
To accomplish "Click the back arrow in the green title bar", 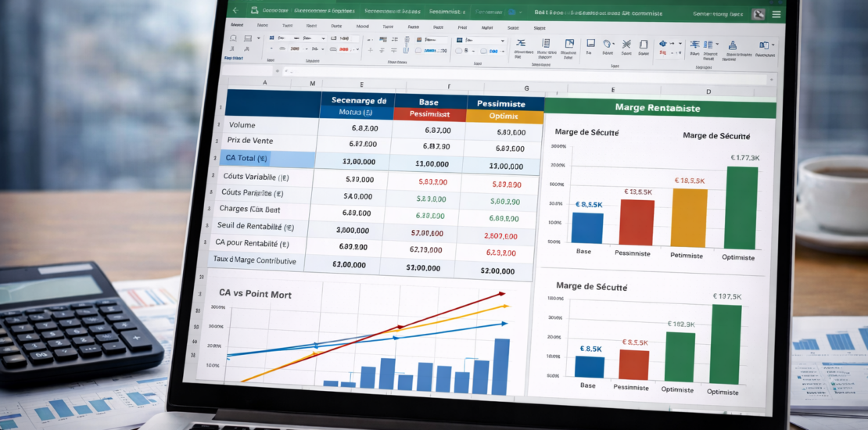I will click(x=235, y=10).
